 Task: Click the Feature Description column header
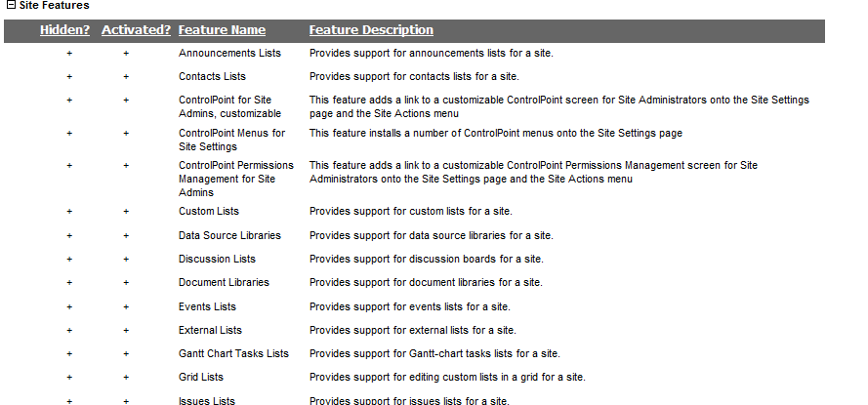coord(371,30)
